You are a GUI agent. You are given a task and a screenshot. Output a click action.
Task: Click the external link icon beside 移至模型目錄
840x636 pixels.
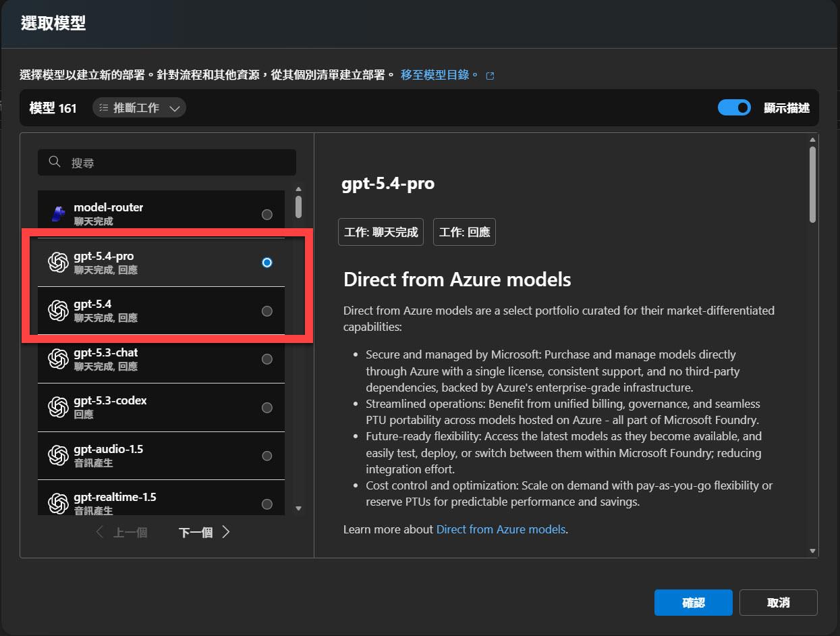click(x=491, y=76)
